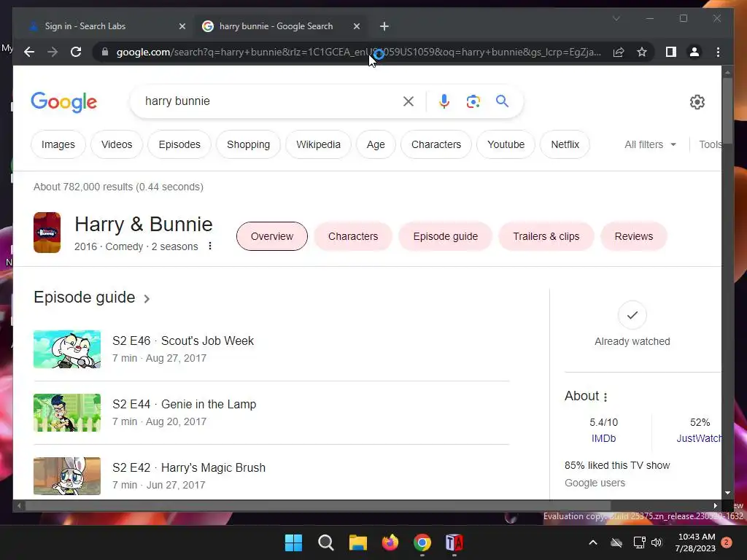Open the IMDb rating link
This screenshot has height=560, width=747.
(603, 438)
